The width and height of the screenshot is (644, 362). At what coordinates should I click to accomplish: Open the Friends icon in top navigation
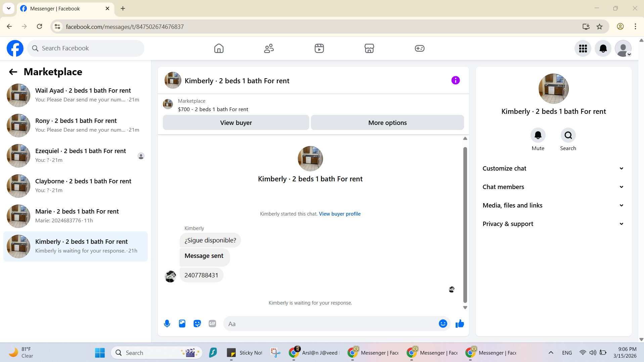pyautogui.click(x=269, y=48)
